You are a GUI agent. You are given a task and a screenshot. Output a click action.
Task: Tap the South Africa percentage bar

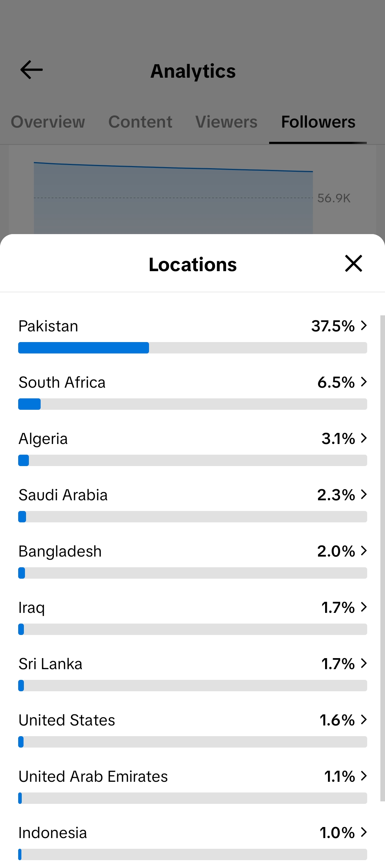pos(192,404)
